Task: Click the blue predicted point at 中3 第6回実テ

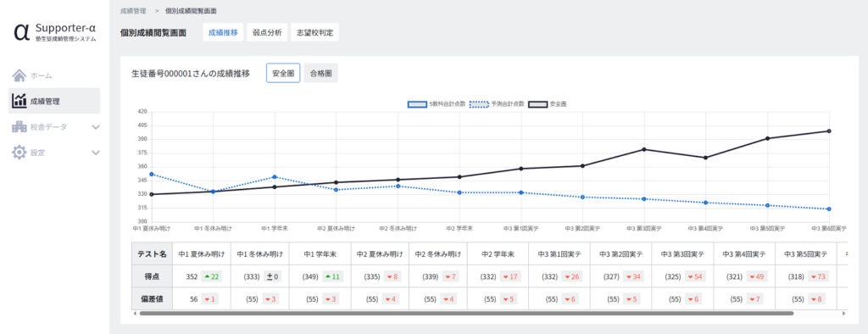Action: pyautogui.click(x=829, y=209)
